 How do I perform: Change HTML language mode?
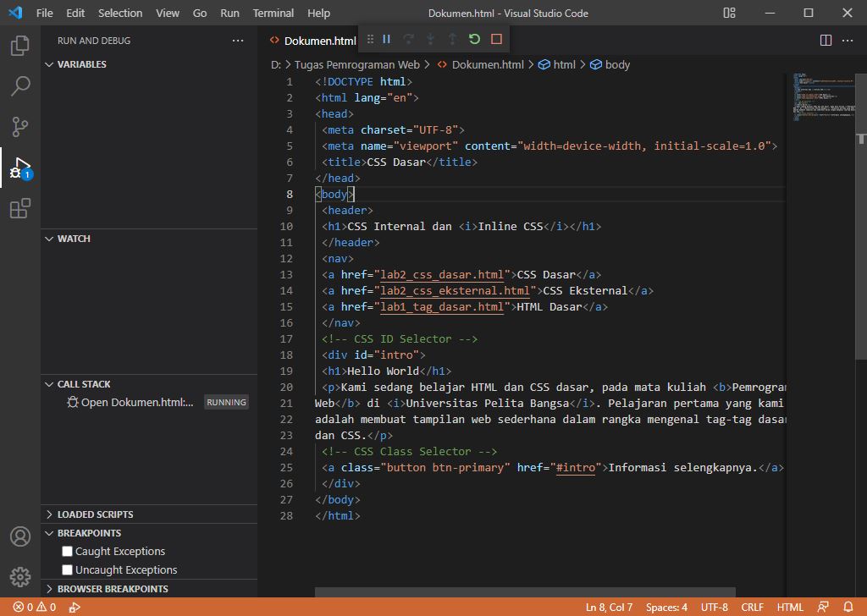(x=790, y=608)
